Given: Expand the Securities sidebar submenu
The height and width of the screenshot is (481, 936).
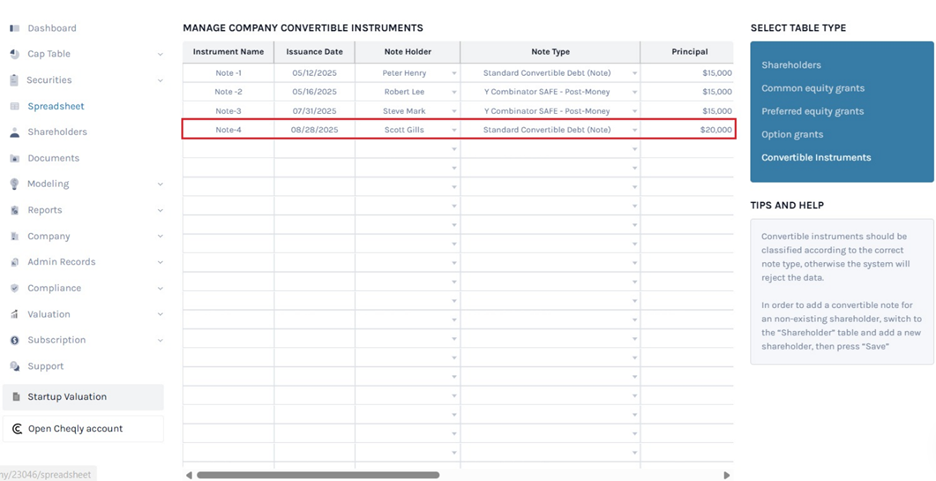Looking at the screenshot, I should [x=160, y=80].
